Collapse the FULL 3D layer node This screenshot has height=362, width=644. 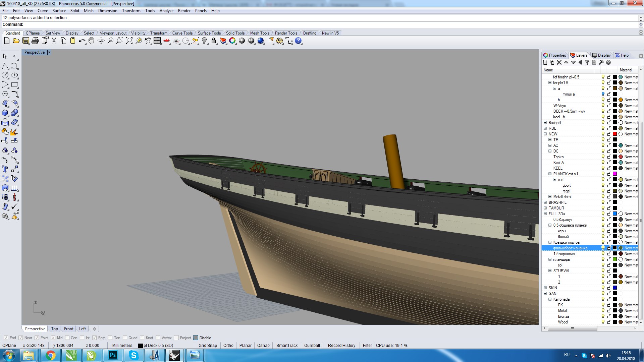[x=545, y=214]
